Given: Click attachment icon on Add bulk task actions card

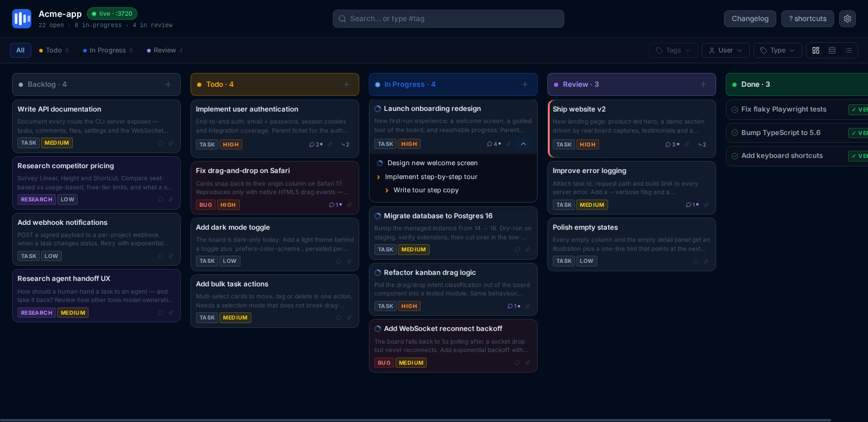Looking at the screenshot, I should click(350, 318).
